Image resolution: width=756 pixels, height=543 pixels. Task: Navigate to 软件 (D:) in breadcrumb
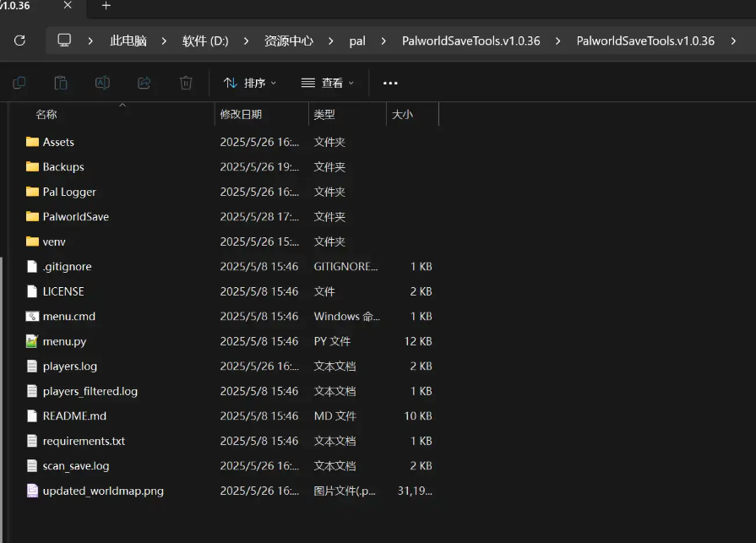[x=205, y=41]
